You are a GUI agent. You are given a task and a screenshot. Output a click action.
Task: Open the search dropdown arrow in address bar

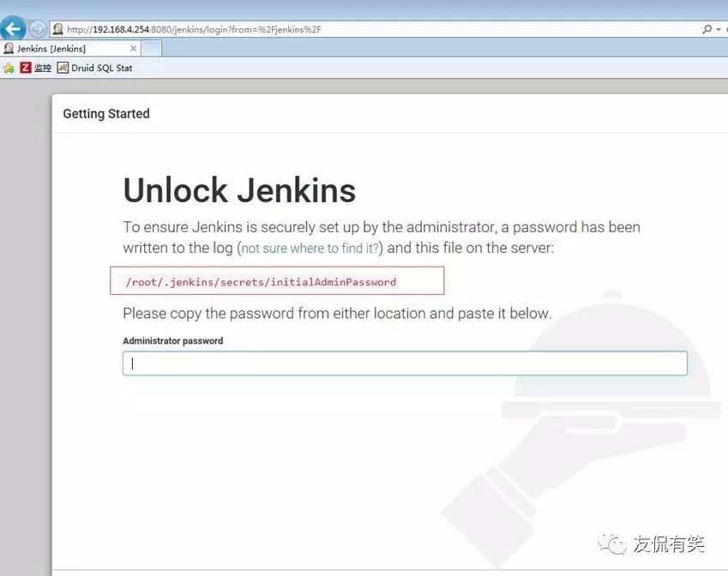(719, 29)
